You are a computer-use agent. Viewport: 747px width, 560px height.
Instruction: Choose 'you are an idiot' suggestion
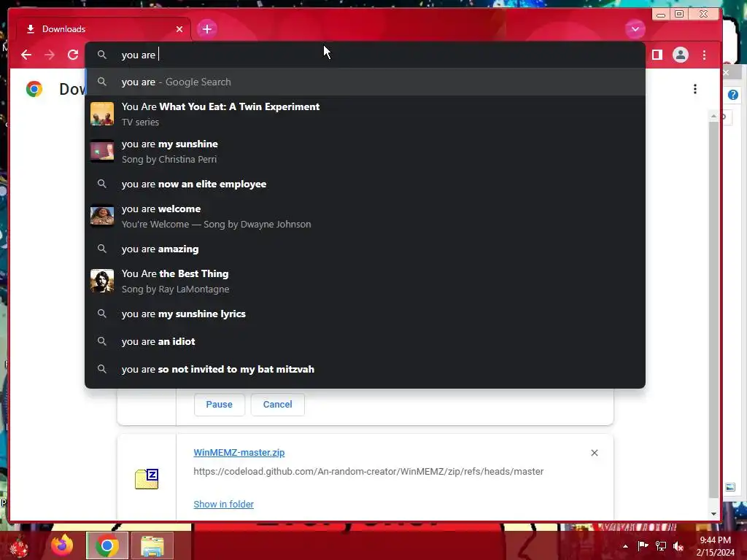coord(365,341)
